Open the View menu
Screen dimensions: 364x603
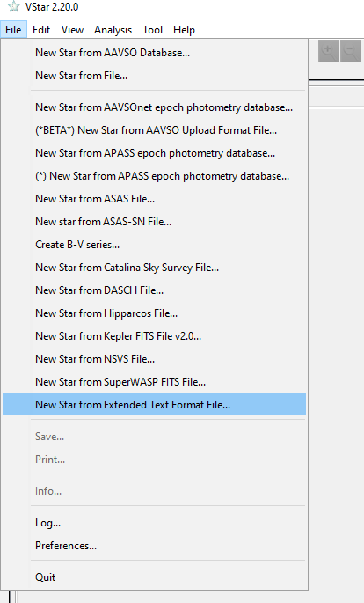(73, 30)
